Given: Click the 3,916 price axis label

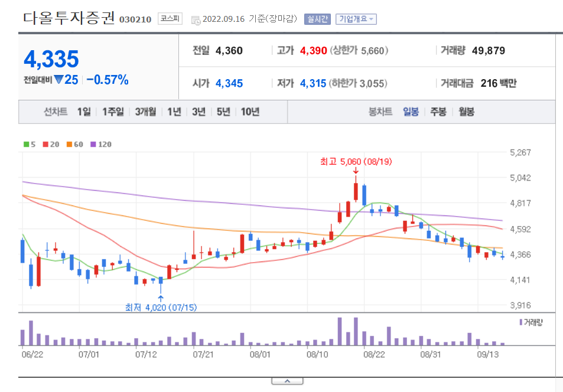Looking at the screenshot, I should [x=520, y=305].
